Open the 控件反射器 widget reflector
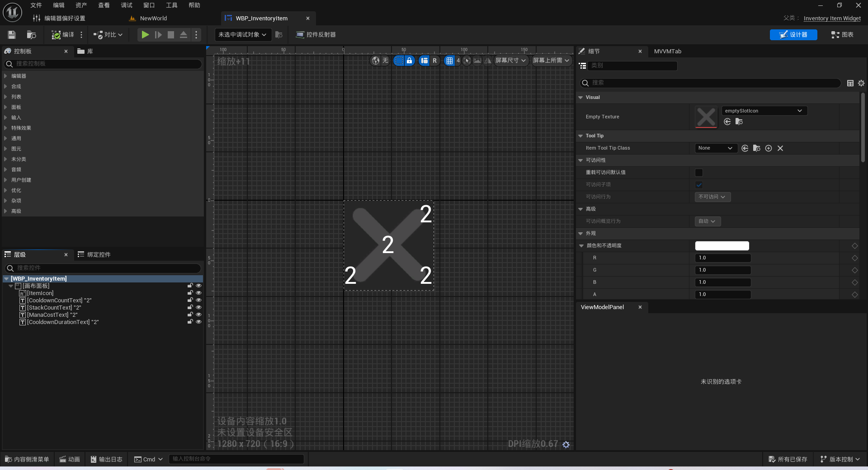The height and width of the screenshot is (470, 868). coord(316,35)
